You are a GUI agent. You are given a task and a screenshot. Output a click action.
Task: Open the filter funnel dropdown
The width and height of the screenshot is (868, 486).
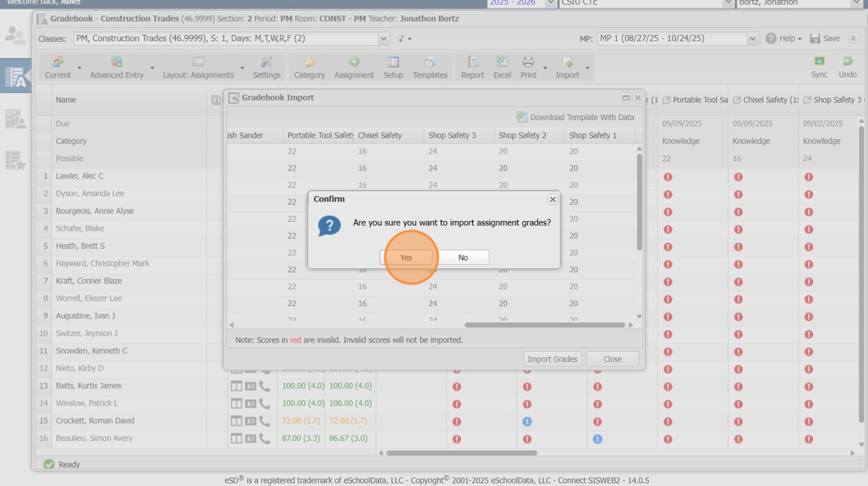(404, 39)
